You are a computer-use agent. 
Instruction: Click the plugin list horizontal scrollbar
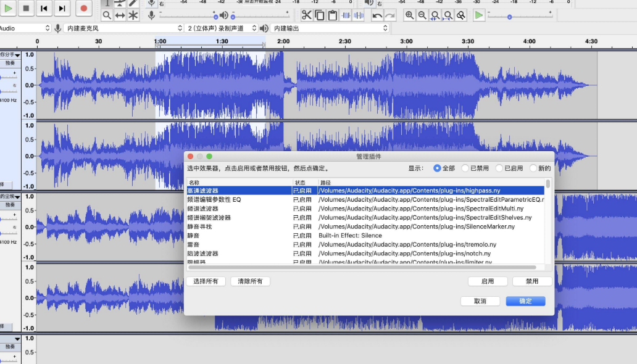click(x=362, y=267)
